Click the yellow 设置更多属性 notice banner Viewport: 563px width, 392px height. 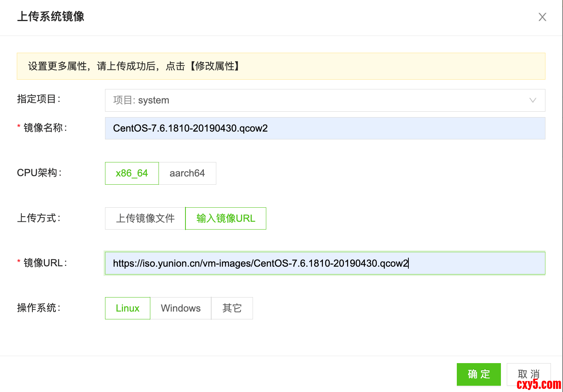click(x=281, y=66)
